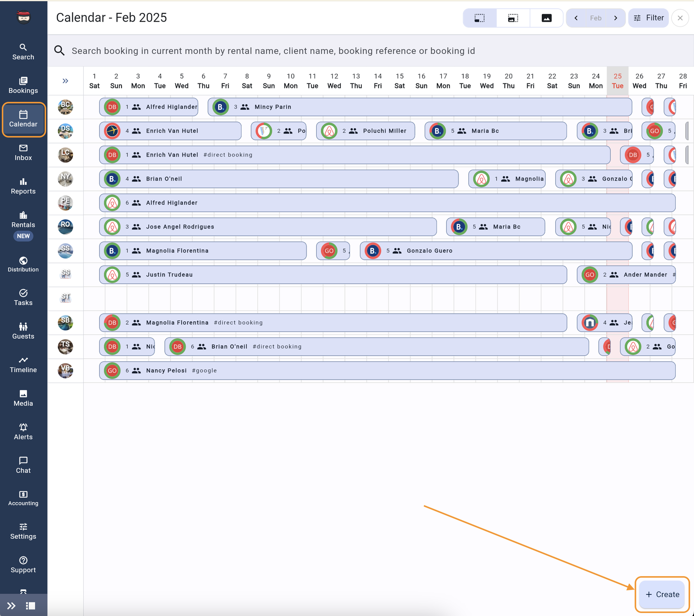Viewport: 694px width, 616px height.
Task: Go to the previous month with the left chevron
Action: click(x=576, y=18)
